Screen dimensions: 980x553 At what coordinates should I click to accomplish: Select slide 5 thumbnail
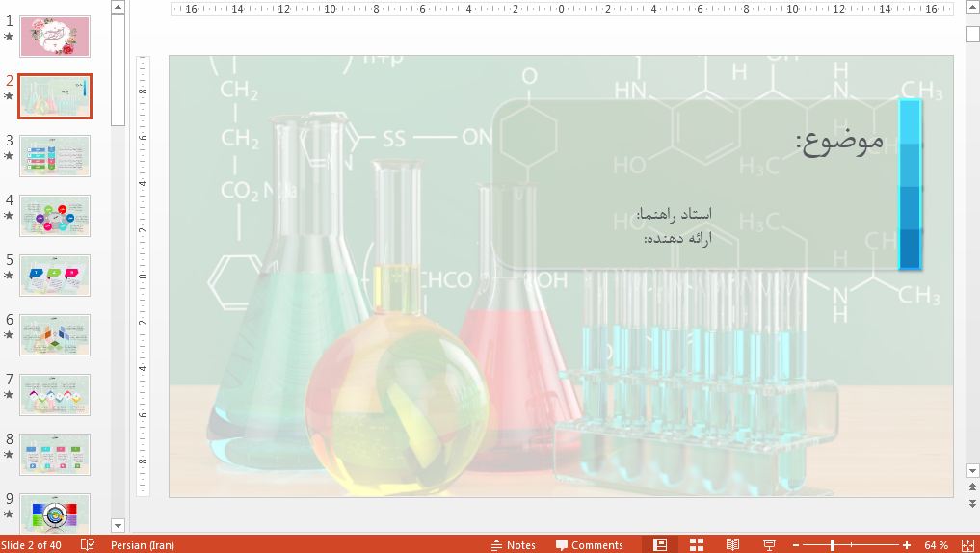click(x=55, y=276)
